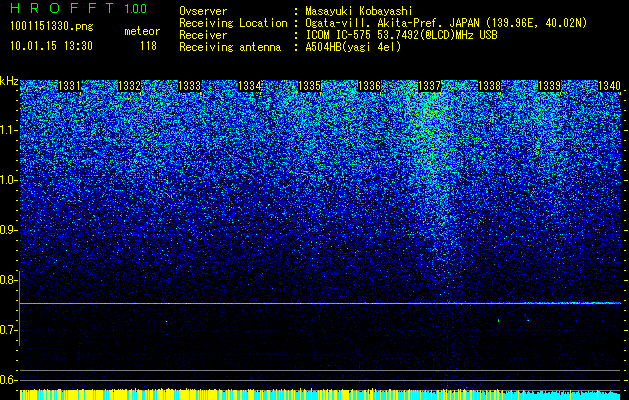Screen dimensions: 629x400
Task: Click the 0.8 frequency axis label
Action: click(x=8, y=280)
